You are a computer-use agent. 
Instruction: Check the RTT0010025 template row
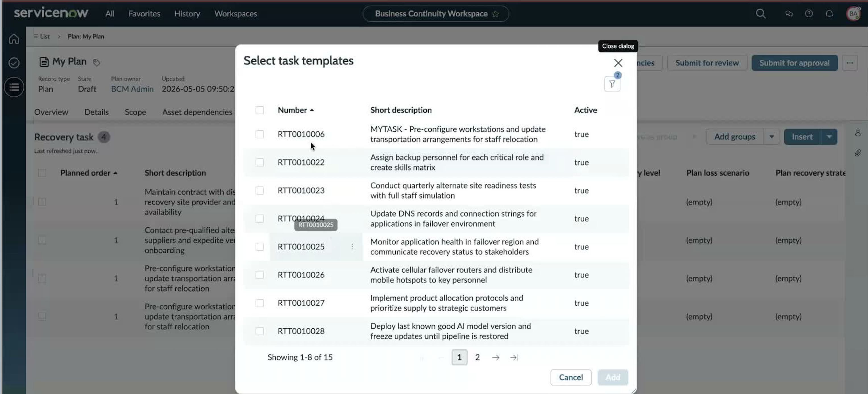[x=259, y=247]
